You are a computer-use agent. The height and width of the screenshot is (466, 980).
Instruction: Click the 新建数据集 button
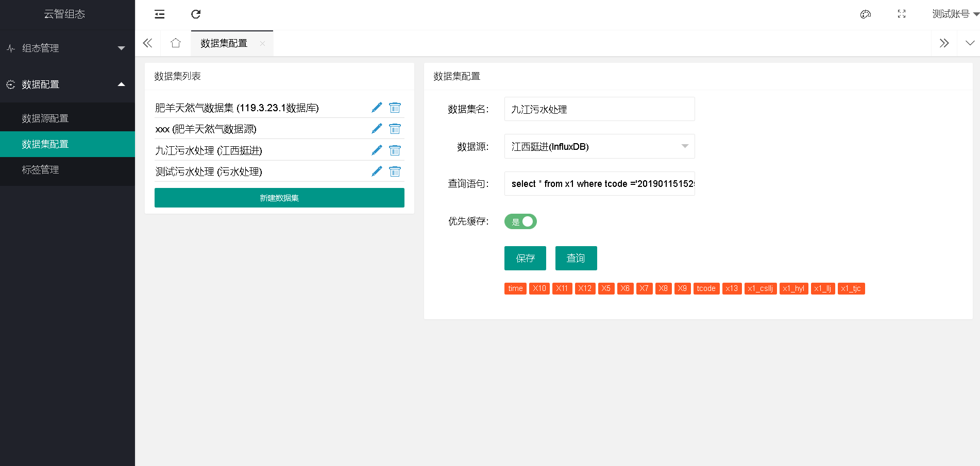tap(279, 198)
